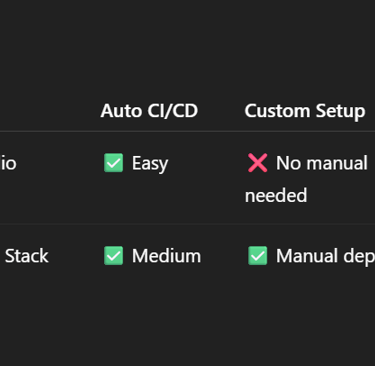The height and width of the screenshot is (366, 375).
Task: Click the CI/CD text in the header
Action: [173, 111]
